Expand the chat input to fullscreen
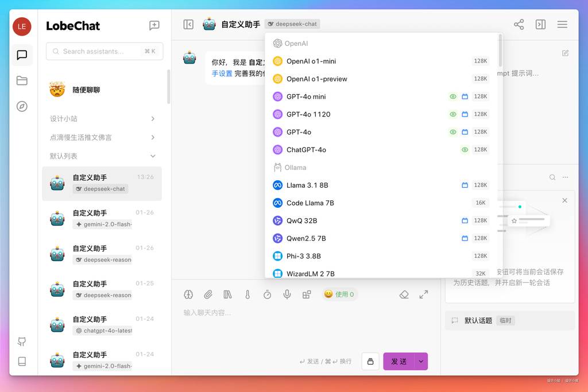The height and width of the screenshot is (392, 588). [424, 294]
